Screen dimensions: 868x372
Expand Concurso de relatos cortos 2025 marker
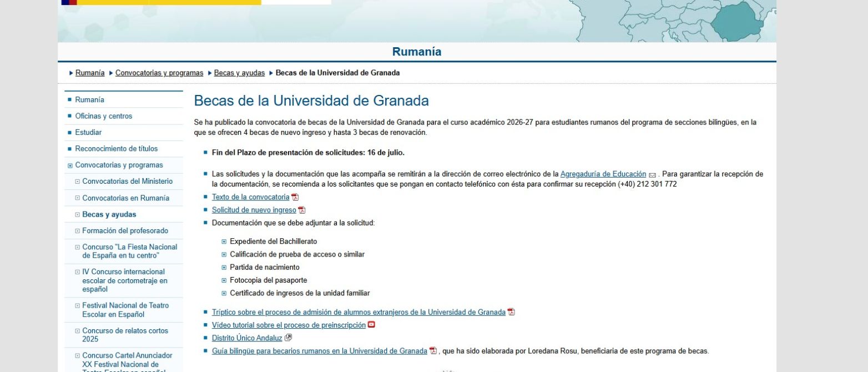(x=78, y=331)
